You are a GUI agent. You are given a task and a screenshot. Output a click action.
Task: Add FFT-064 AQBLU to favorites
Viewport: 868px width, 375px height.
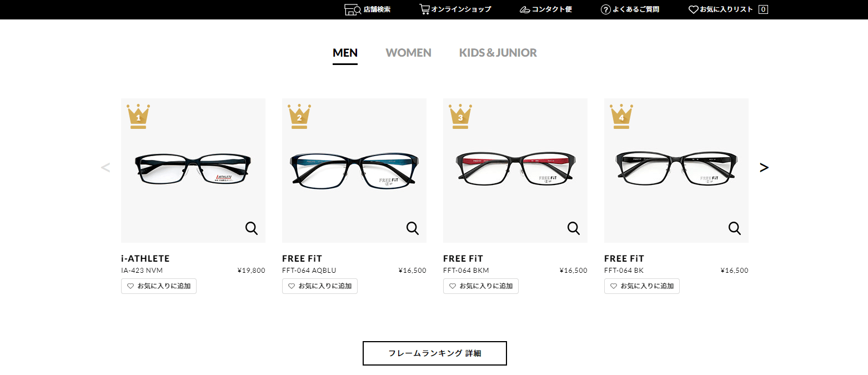(320, 286)
